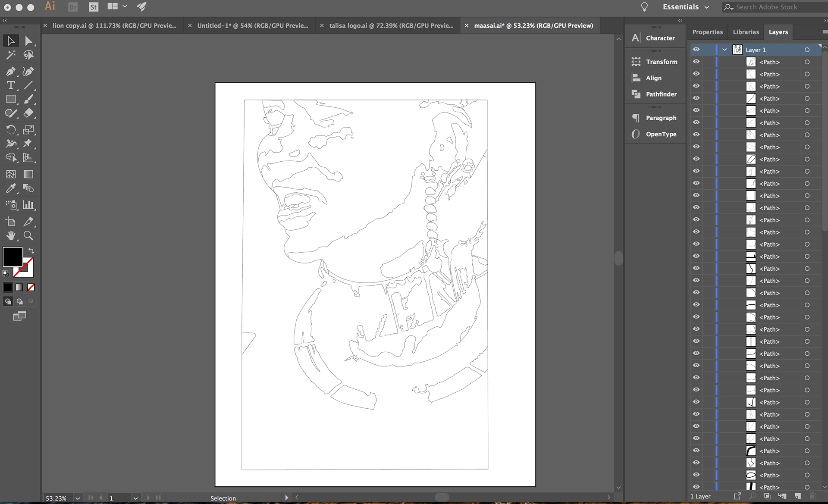Open the Essentials workspace dropdown
Screen dimensions: 828x504
(686, 7)
